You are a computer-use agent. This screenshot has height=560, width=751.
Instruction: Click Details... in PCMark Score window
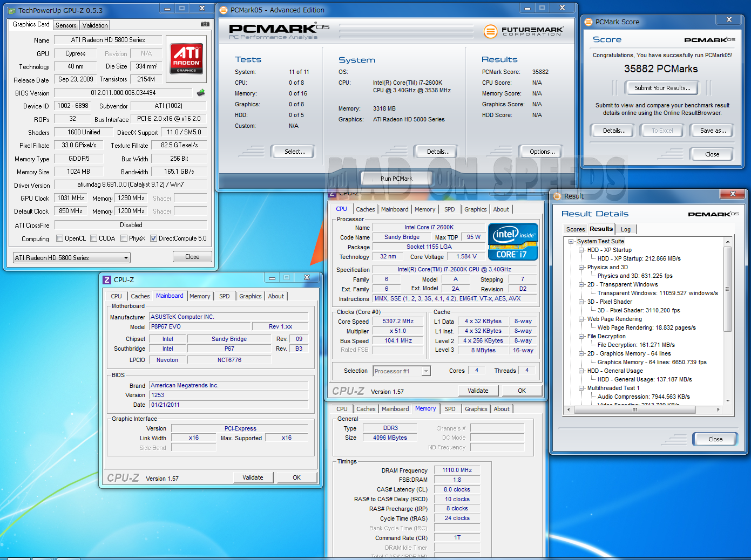(614, 131)
